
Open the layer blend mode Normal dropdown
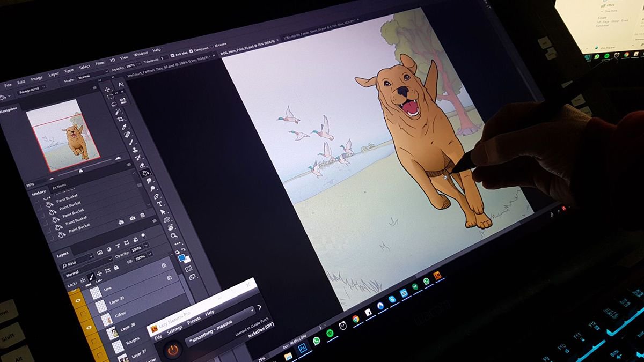(x=88, y=268)
